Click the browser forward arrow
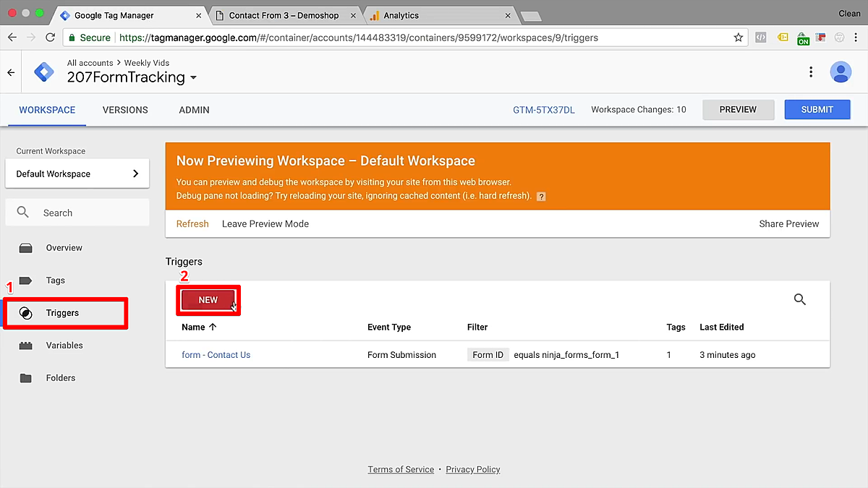The image size is (868, 488). [31, 38]
